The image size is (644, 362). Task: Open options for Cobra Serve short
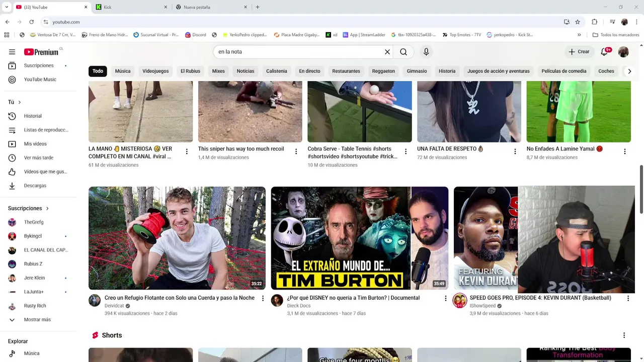(x=406, y=151)
